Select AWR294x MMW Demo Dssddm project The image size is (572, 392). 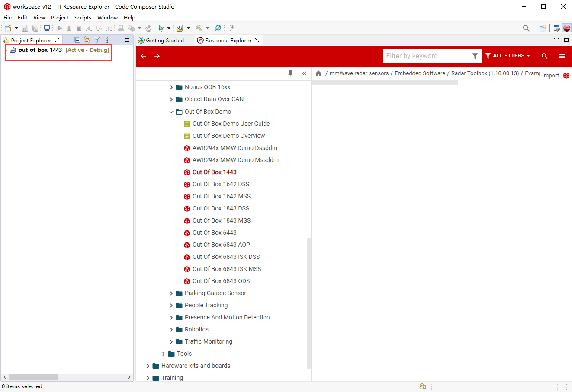(235, 148)
